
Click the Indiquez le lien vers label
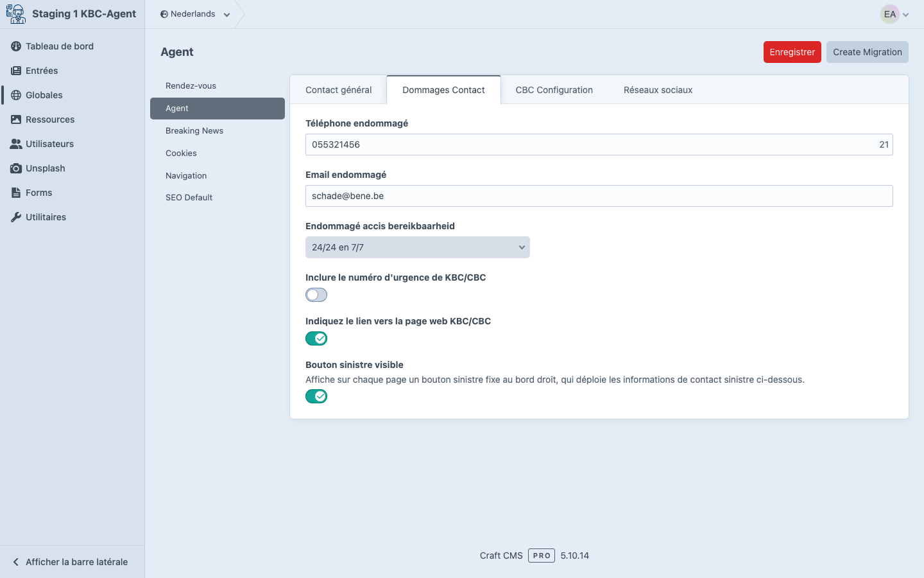point(398,321)
